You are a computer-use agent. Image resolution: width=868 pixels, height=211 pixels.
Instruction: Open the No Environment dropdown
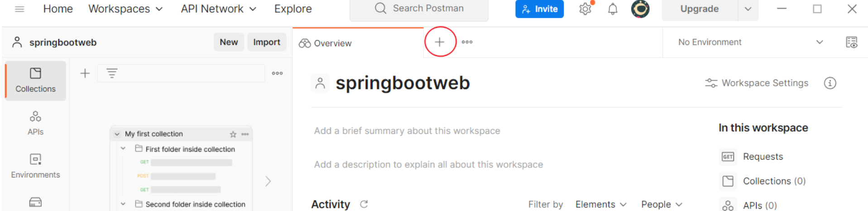click(x=750, y=42)
